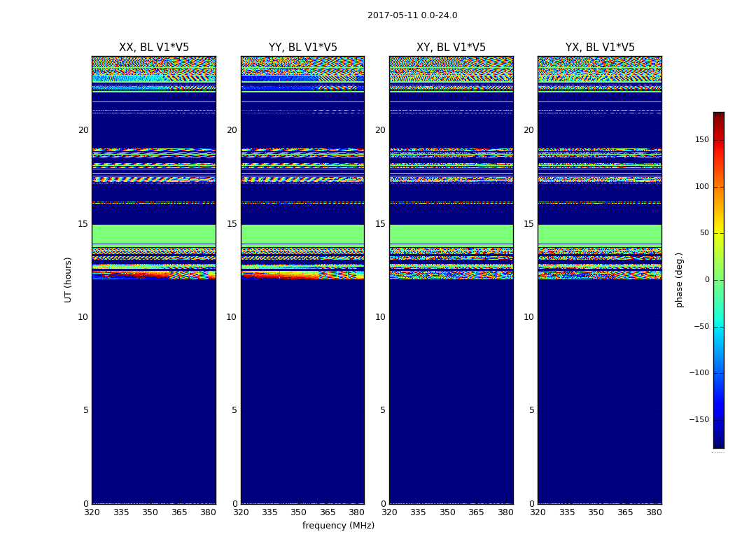Image resolution: width=735 pixels, height=560 pixels.
Task: Select the 'XX, BL V1*V5' panel title
Action: (x=154, y=48)
